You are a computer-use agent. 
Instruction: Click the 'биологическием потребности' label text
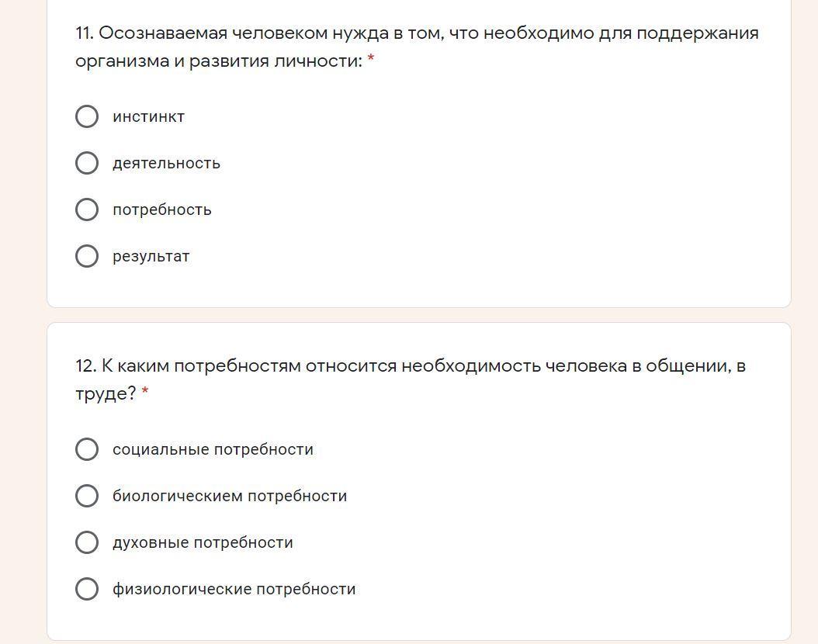pyautogui.click(x=230, y=496)
